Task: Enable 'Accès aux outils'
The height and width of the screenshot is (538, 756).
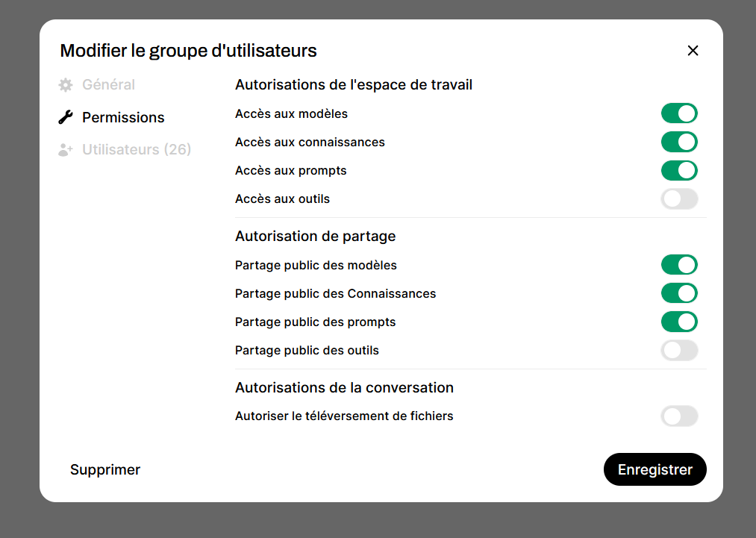Action: (679, 198)
